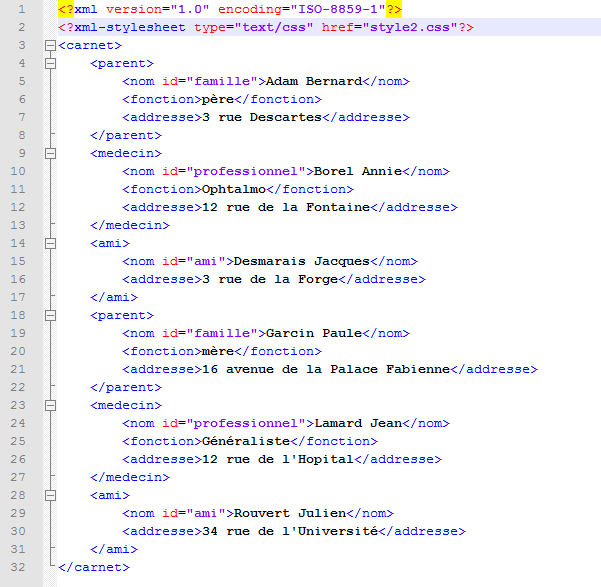Click the address "3 rue de la Forge"

(270, 280)
